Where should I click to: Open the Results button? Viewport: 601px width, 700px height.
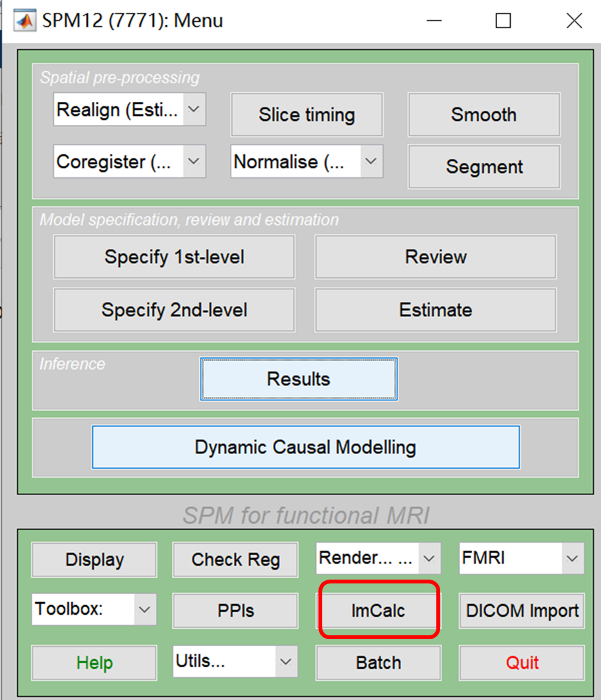(299, 379)
